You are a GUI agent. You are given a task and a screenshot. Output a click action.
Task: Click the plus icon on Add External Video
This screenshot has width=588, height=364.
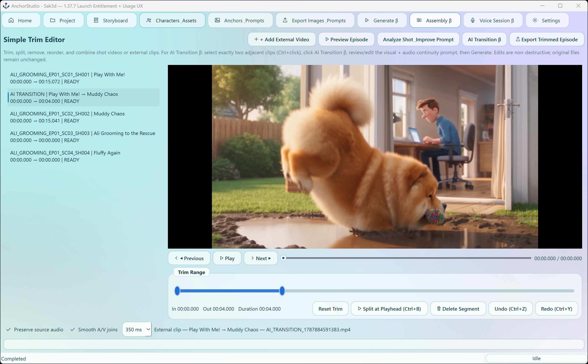(256, 39)
